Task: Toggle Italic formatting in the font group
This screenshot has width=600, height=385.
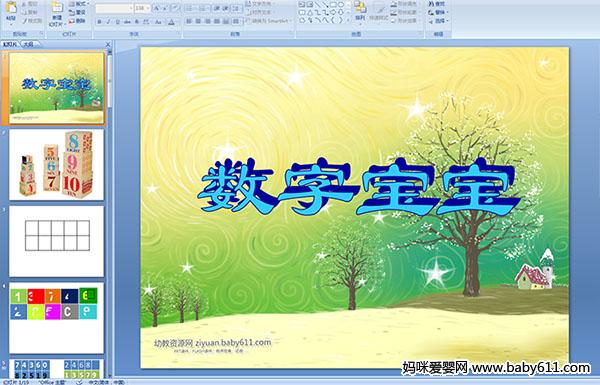Action: tap(108, 22)
